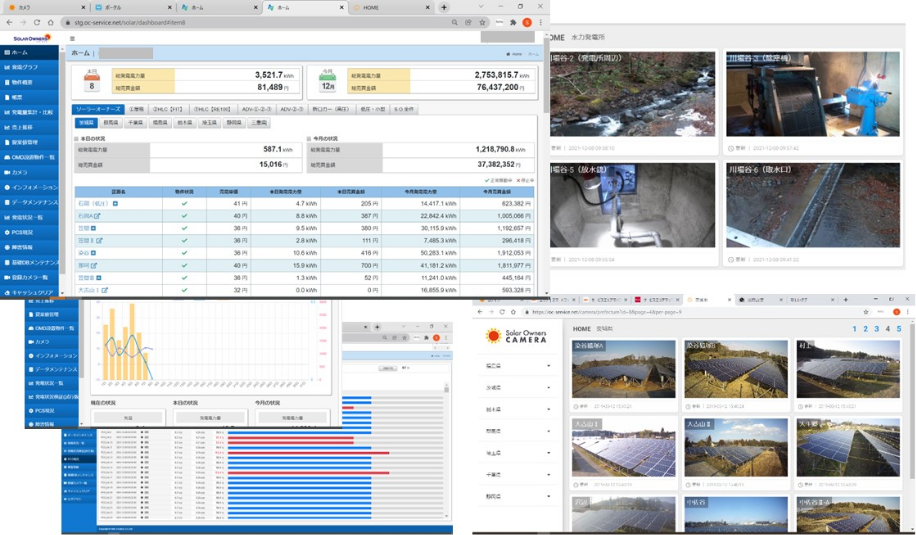Click the Solar Owners Camera sun logo

tap(494, 336)
